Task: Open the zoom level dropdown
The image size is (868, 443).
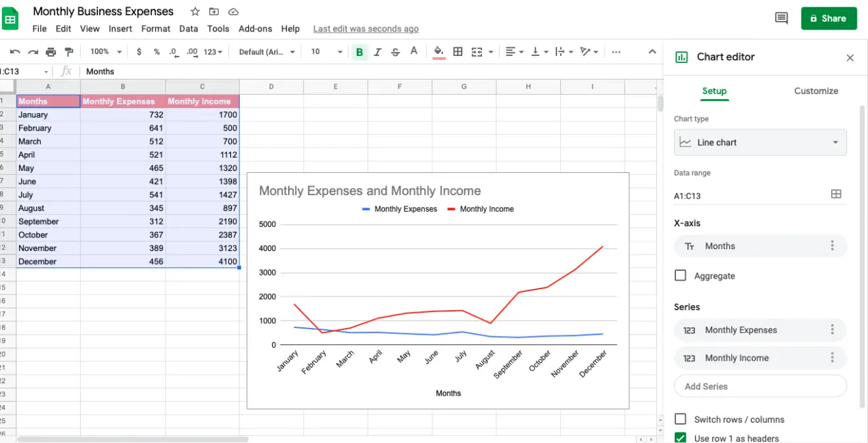Action: click(105, 51)
